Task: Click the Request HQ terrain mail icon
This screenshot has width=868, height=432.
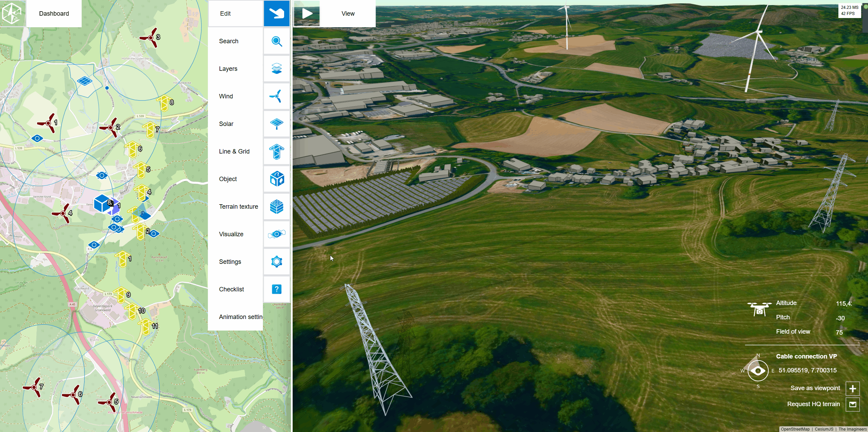Action: 853,404
